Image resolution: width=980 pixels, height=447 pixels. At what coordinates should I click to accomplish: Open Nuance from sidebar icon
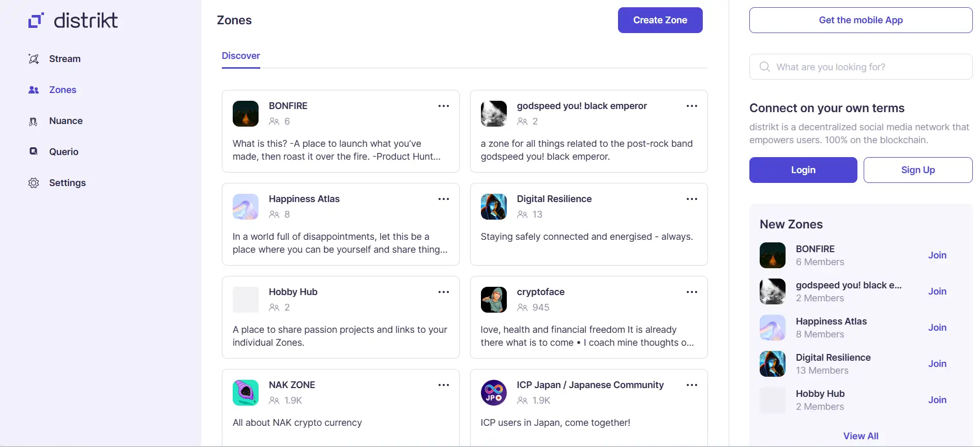click(x=34, y=121)
